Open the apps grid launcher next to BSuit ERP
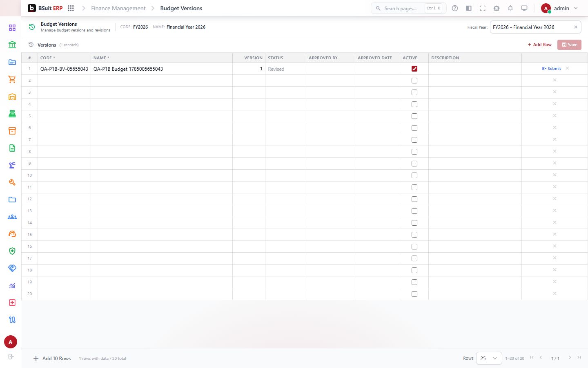This screenshot has height=368, width=588. [71, 8]
